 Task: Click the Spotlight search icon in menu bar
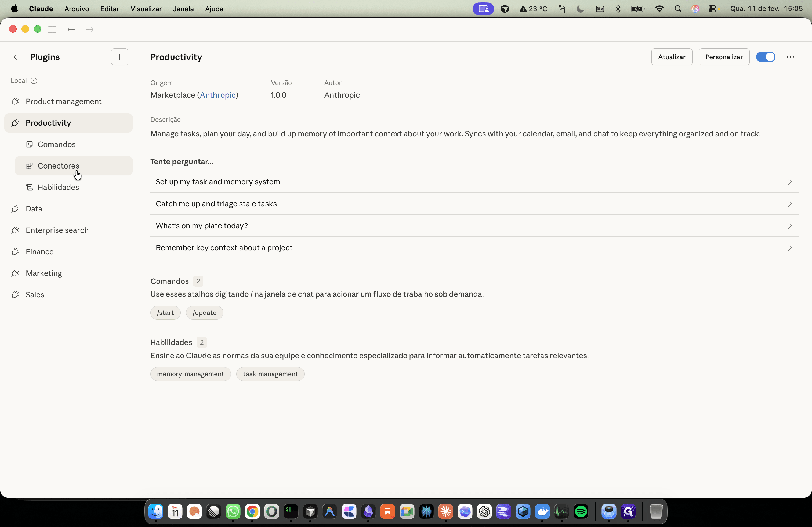[678, 9]
